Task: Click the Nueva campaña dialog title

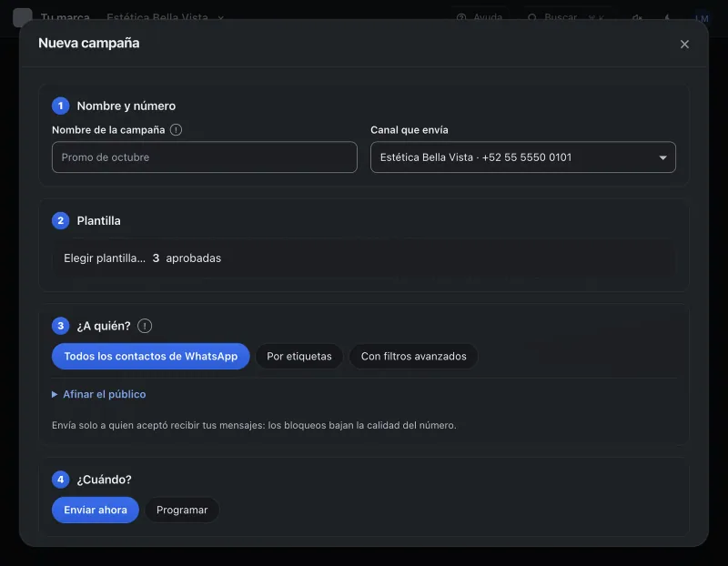Action: (x=88, y=43)
